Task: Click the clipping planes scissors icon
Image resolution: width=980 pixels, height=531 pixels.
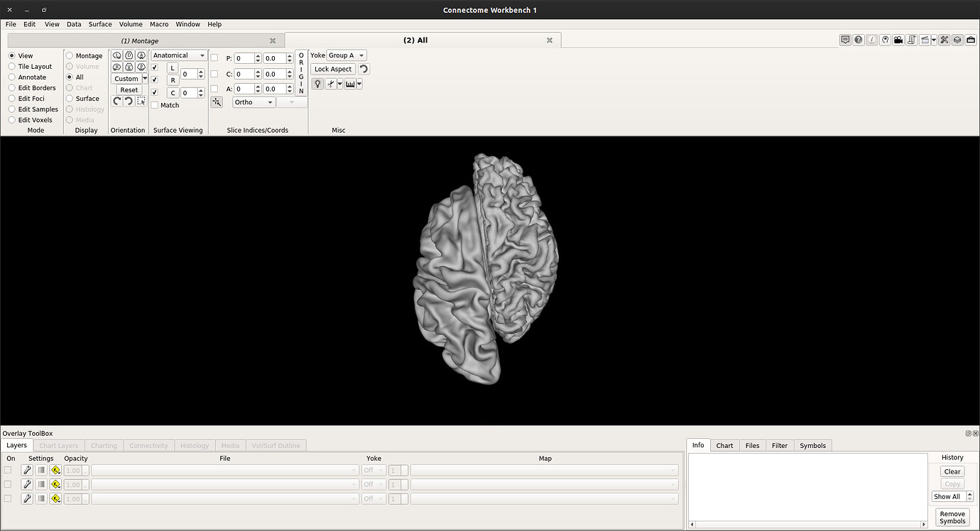Action: tap(331, 84)
